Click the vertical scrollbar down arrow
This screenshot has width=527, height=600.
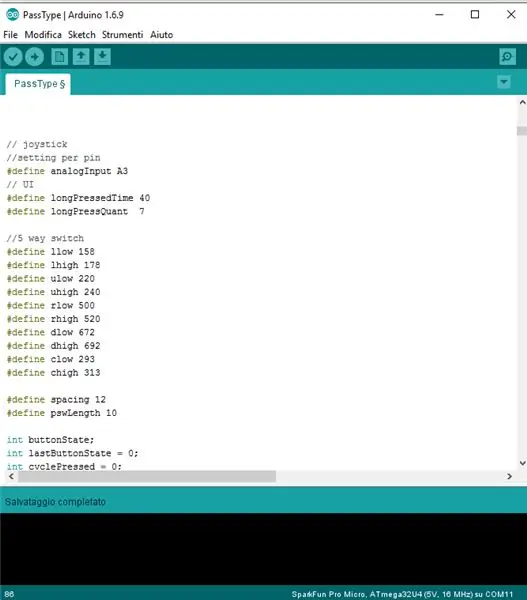pos(522,463)
